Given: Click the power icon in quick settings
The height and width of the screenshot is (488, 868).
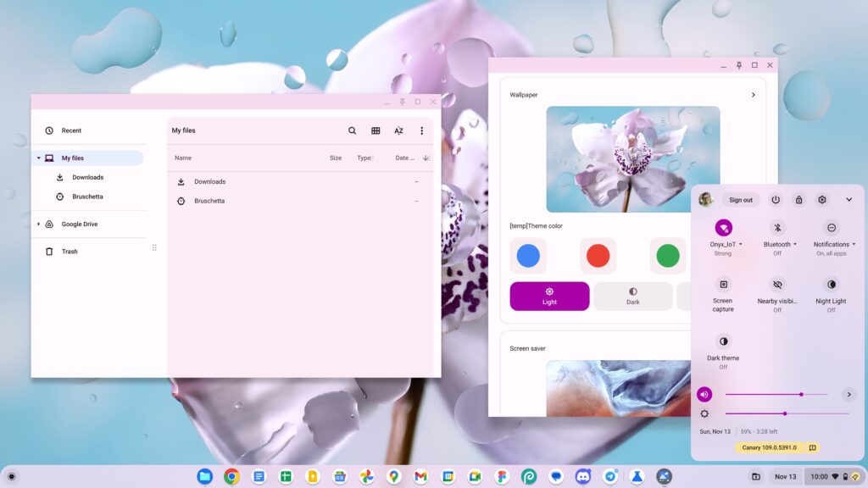Looking at the screenshot, I should tap(775, 199).
